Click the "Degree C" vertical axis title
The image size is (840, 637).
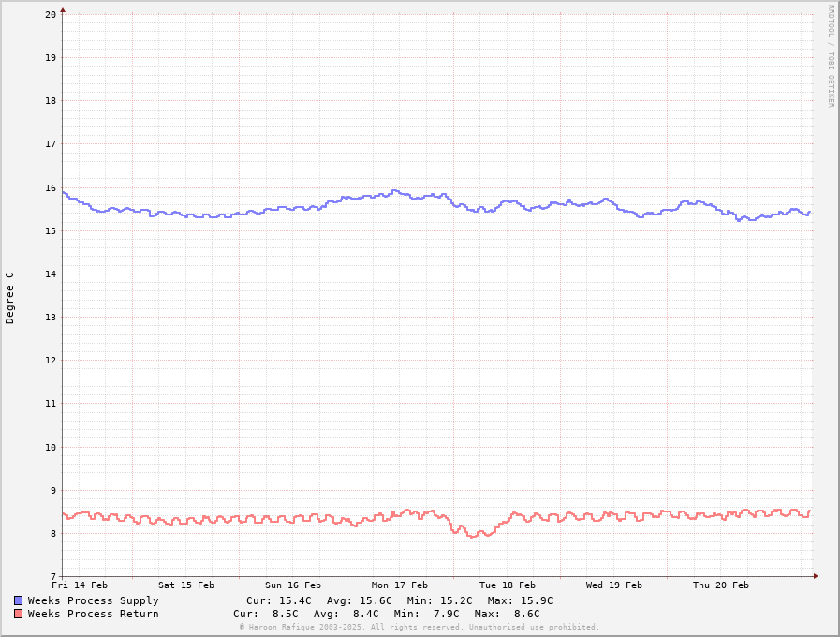(10, 298)
